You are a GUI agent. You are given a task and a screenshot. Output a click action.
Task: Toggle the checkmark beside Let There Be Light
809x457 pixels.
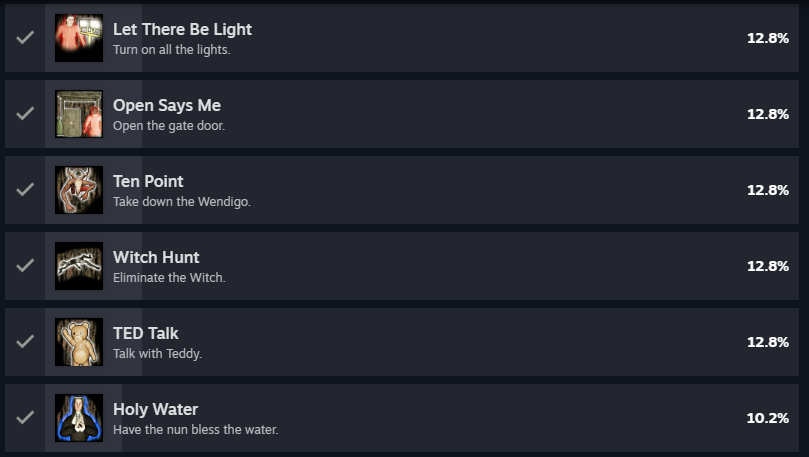(25, 38)
